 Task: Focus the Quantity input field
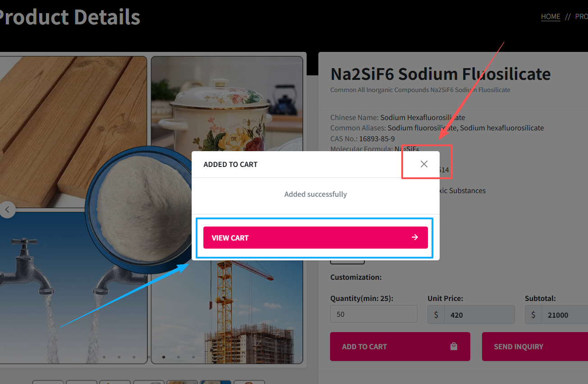pos(374,314)
